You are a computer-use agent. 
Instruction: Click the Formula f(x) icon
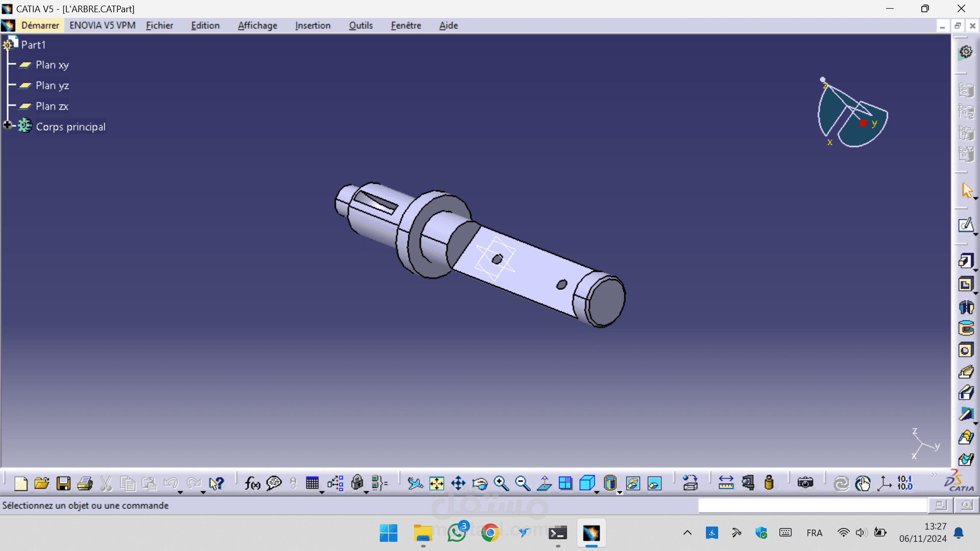[252, 483]
